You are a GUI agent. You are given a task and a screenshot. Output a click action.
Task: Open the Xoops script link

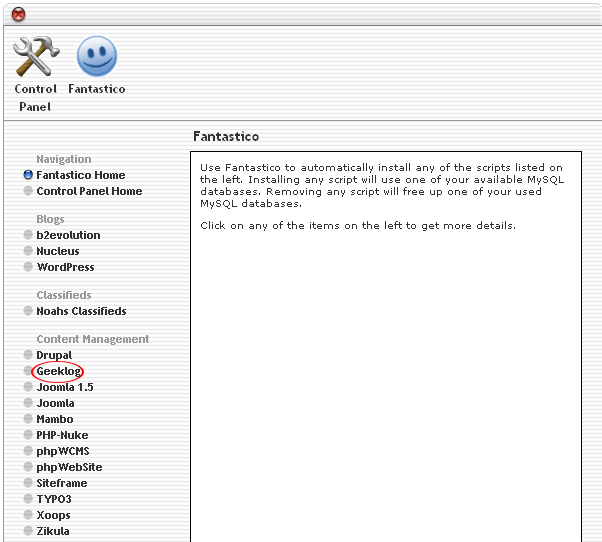(x=53, y=515)
